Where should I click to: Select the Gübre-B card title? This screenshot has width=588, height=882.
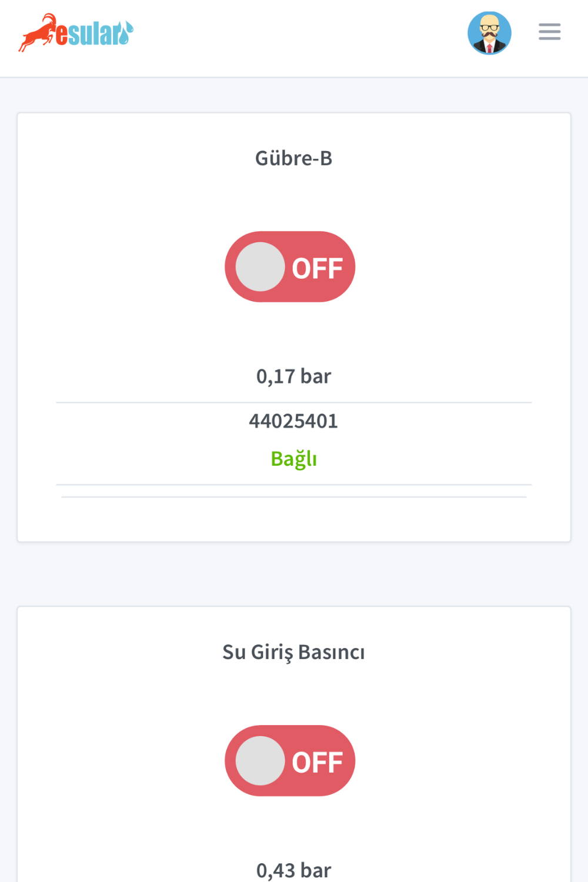coord(293,158)
